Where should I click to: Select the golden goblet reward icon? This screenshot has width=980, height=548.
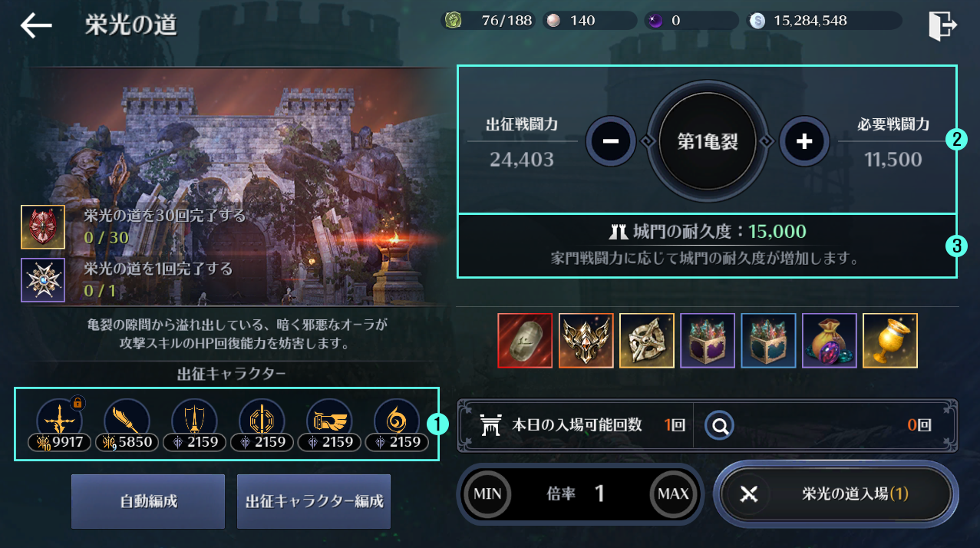pyautogui.click(x=890, y=340)
